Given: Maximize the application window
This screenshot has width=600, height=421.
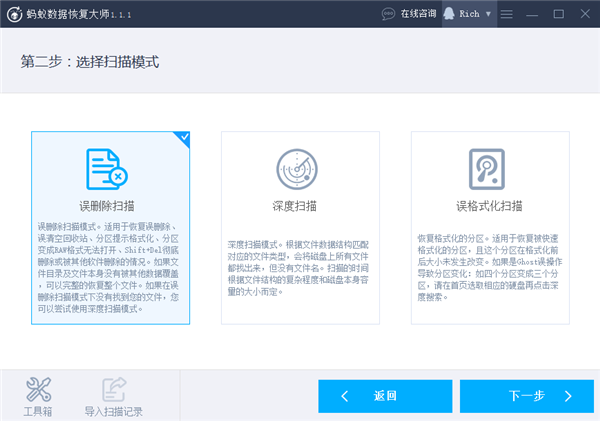Looking at the screenshot, I should pos(559,14).
